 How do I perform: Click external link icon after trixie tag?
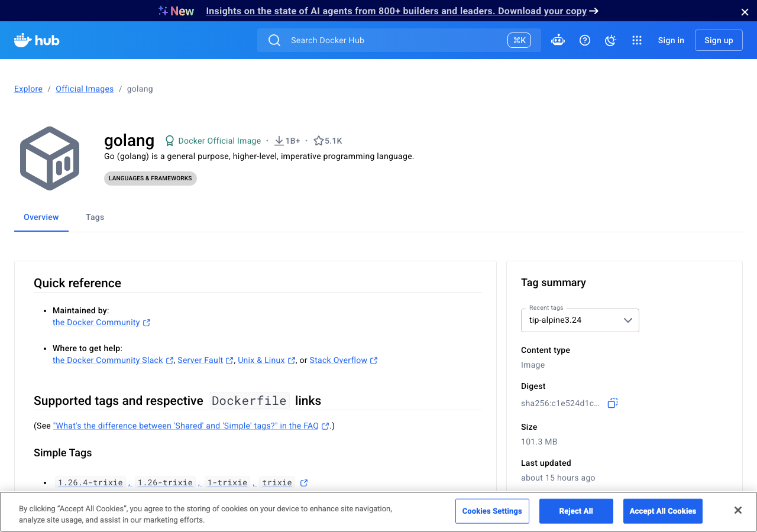pos(304,483)
